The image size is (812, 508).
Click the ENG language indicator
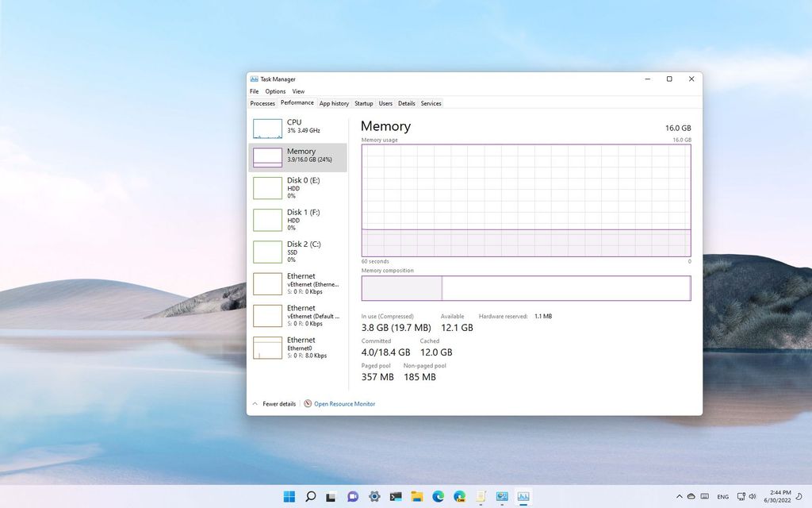tap(722, 496)
